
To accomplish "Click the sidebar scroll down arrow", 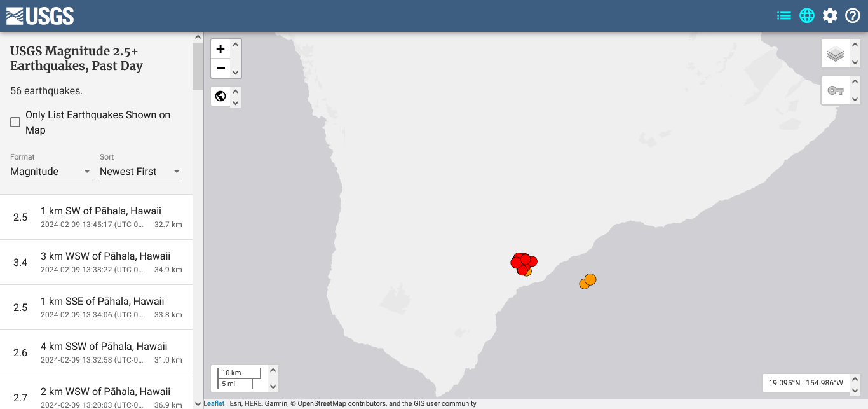I will [x=198, y=404].
